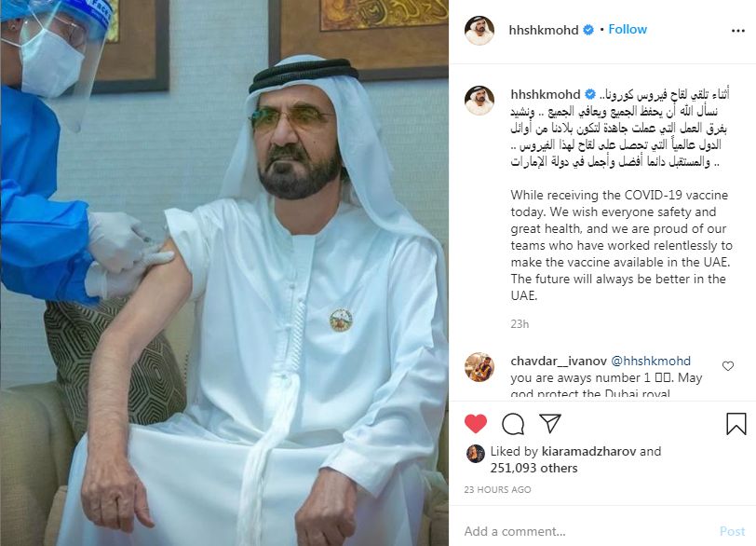
Task: Unlike the post with the red heart
Action: (476, 424)
